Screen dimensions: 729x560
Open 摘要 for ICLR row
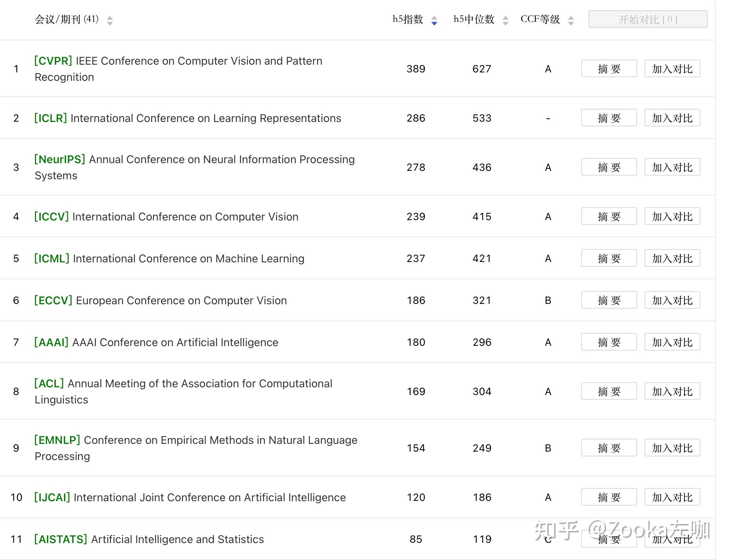point(609,118)
